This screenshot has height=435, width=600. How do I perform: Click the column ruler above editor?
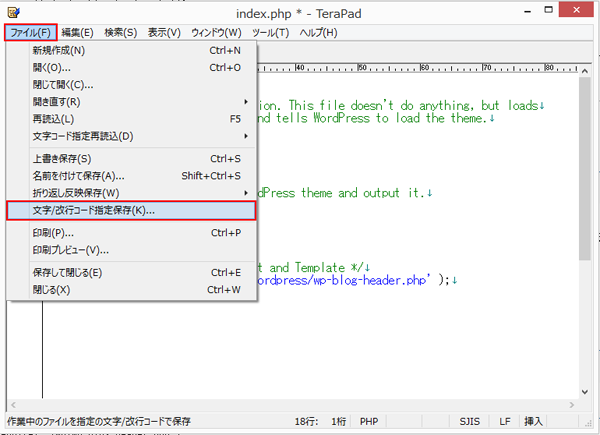pos(417,68)
